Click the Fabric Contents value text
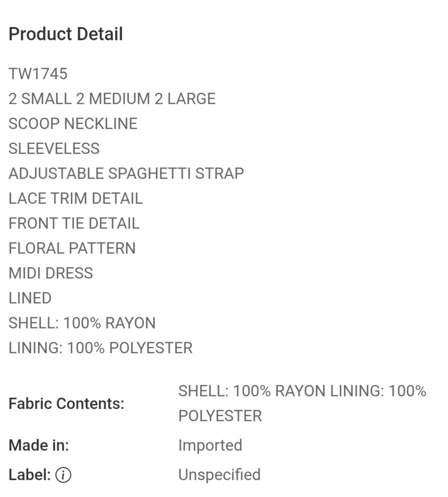 click(x=302, y=403)
